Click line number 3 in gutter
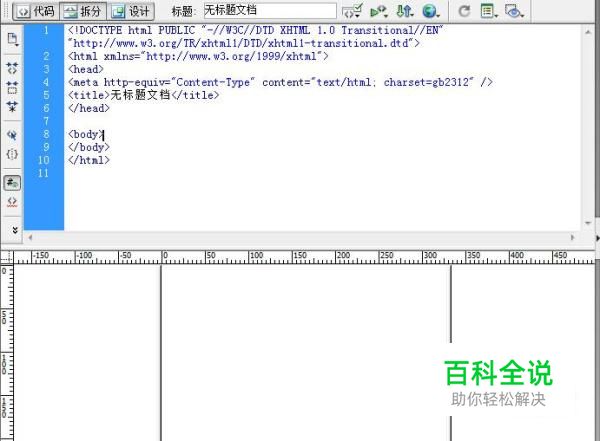Image resolution: width=600 pixels, height=441 pixels. [46, 69]
